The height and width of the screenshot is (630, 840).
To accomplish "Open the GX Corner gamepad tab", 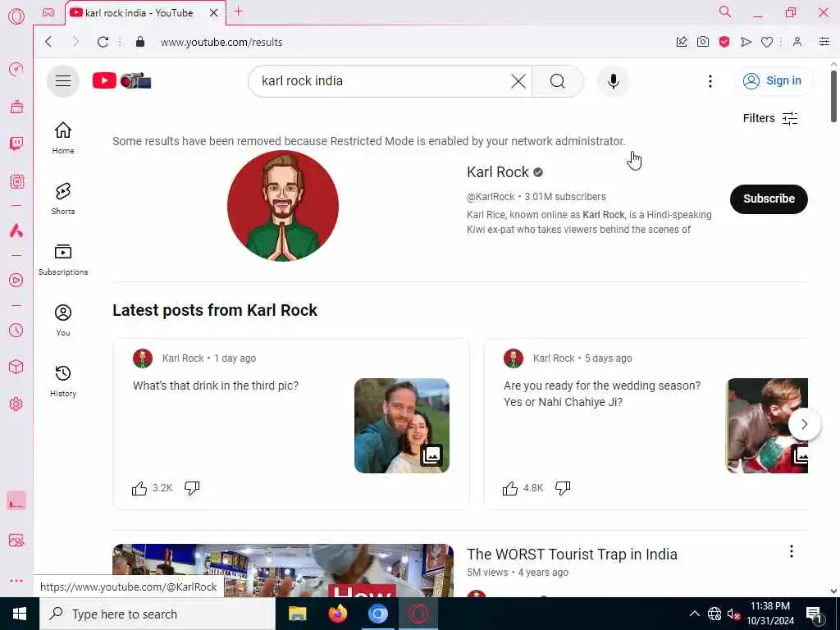I will (48, 12).
